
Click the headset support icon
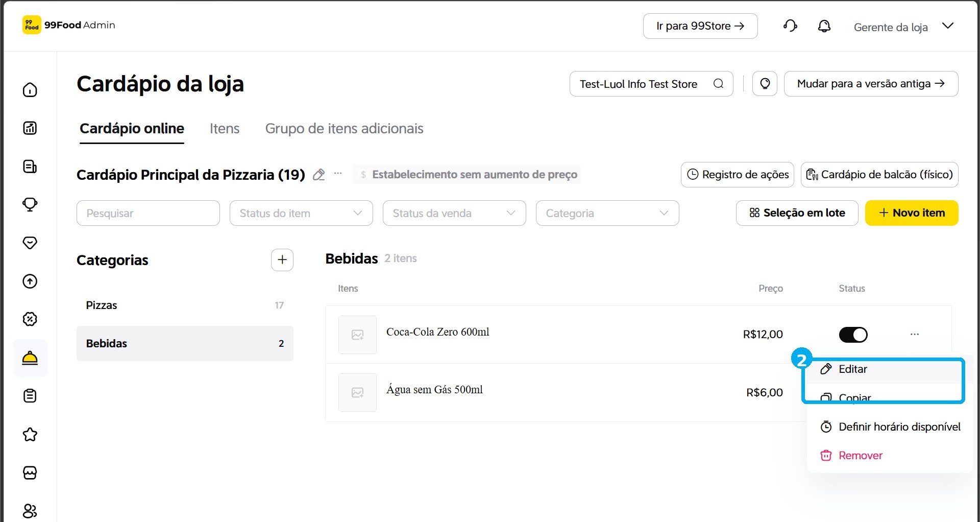coord(790,26)
